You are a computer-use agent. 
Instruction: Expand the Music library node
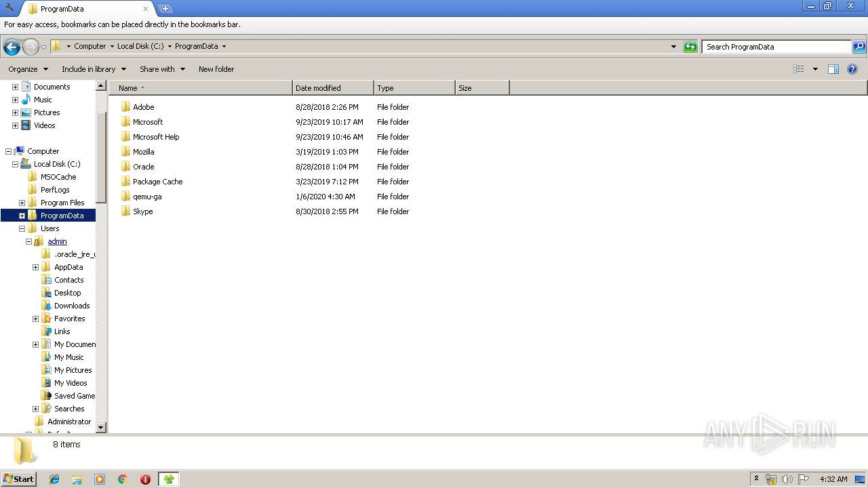(x=15, y=100)
